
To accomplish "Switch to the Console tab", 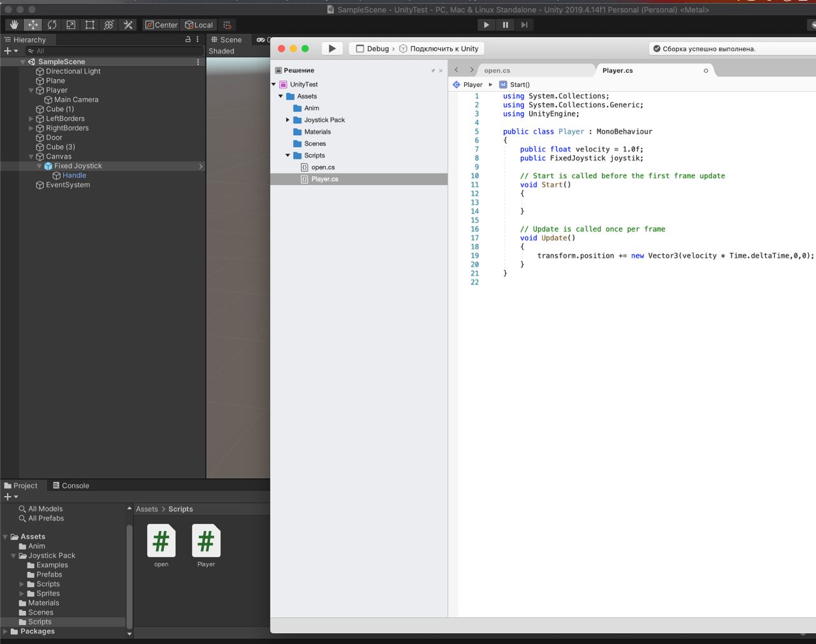I will pyautogui.click(x=71, y=486).
